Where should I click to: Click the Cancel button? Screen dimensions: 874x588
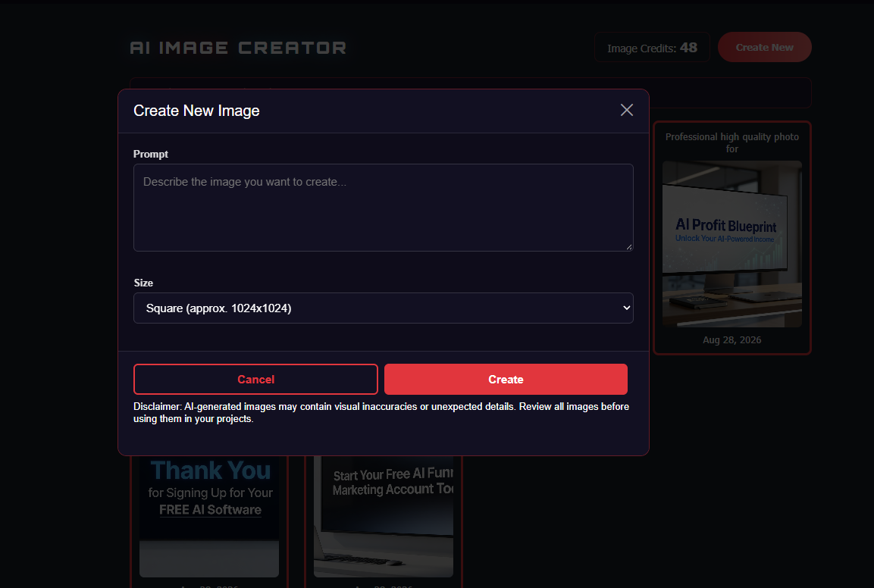click(x=256, y=380)
